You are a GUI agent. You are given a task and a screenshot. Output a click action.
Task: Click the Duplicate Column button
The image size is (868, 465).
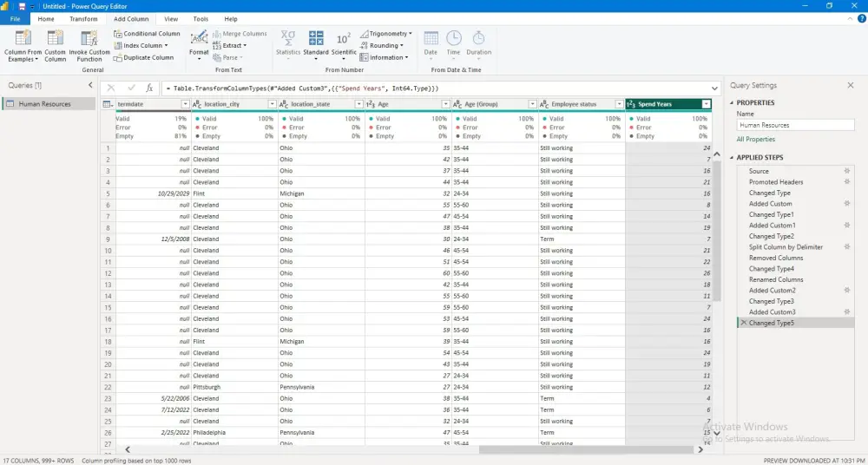[144, 57]
